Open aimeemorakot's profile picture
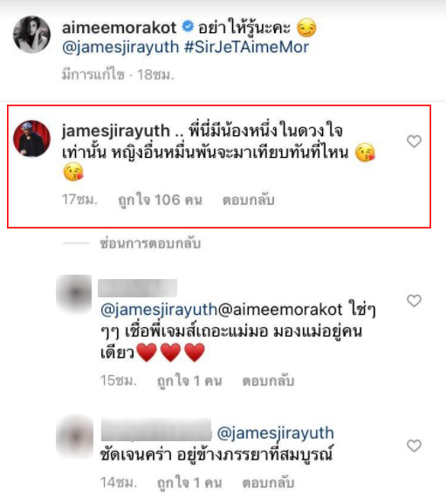The width and height of the screenshot is (446, 504). 31,34
